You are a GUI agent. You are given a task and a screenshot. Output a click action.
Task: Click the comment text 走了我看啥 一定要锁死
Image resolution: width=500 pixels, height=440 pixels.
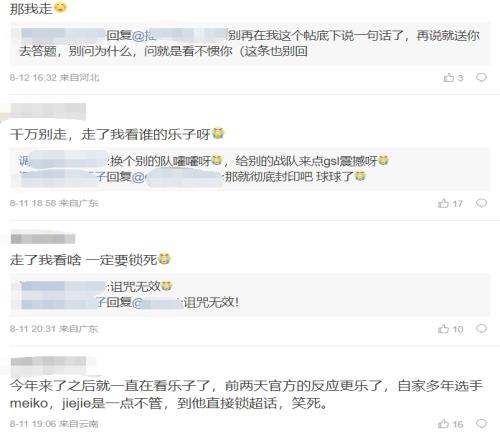point(90,259)
